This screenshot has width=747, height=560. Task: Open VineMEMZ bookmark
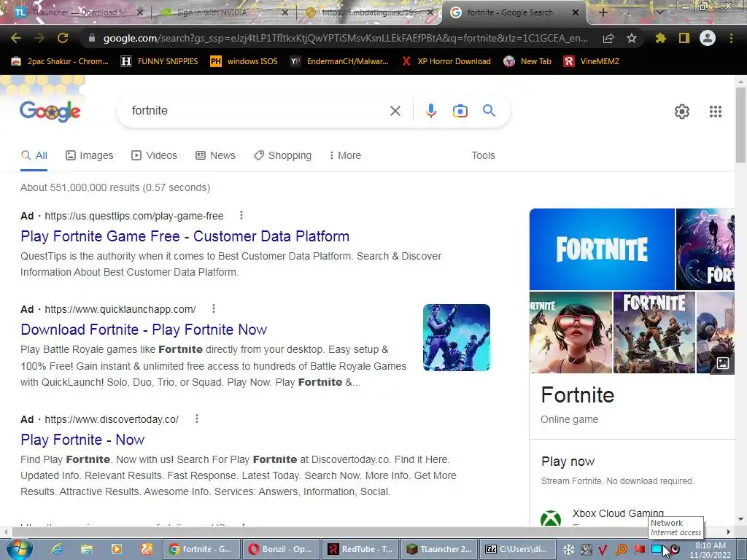point(591,61)
